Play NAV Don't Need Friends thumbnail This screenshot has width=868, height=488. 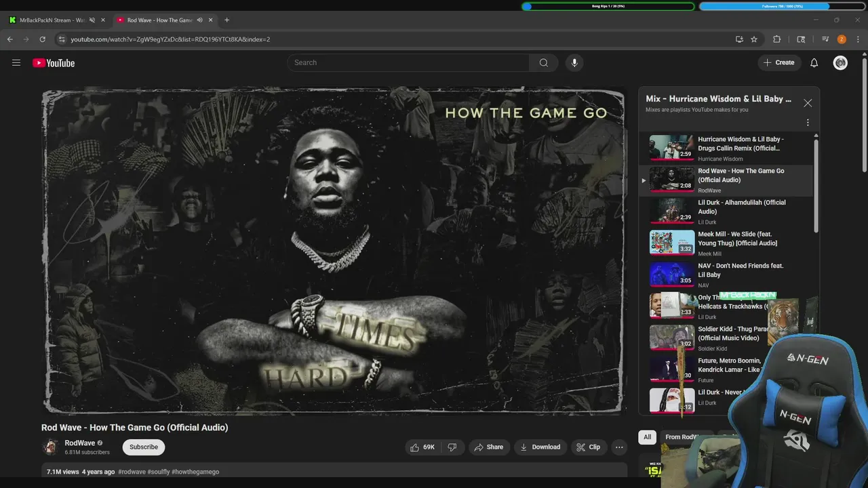tap(671, 274)
